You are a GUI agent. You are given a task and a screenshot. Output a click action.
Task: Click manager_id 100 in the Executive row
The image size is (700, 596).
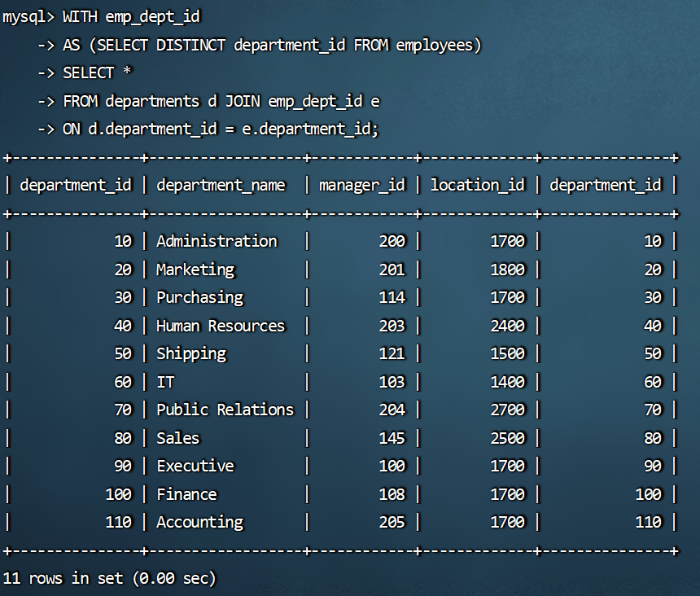click(392, 466)
